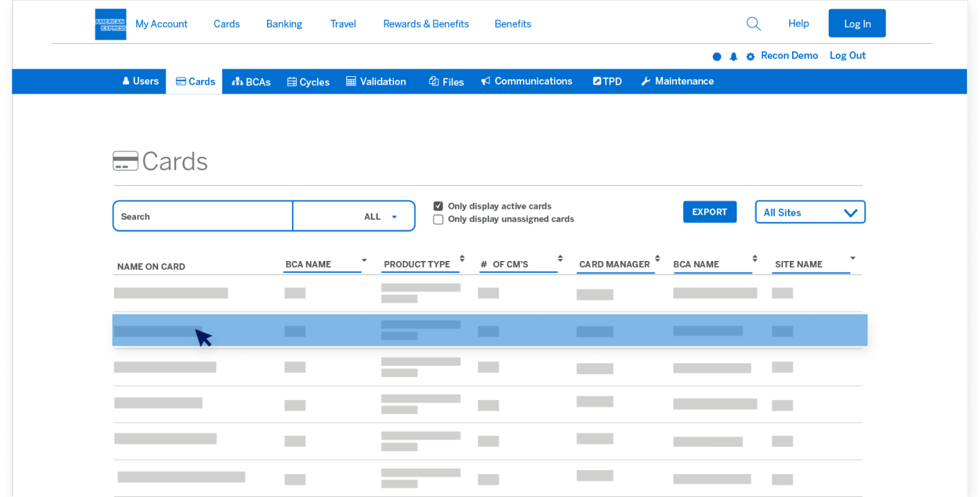Click the American Express logo
The width and height of the screenshot is (980, 497).
(x=110, y=24)
